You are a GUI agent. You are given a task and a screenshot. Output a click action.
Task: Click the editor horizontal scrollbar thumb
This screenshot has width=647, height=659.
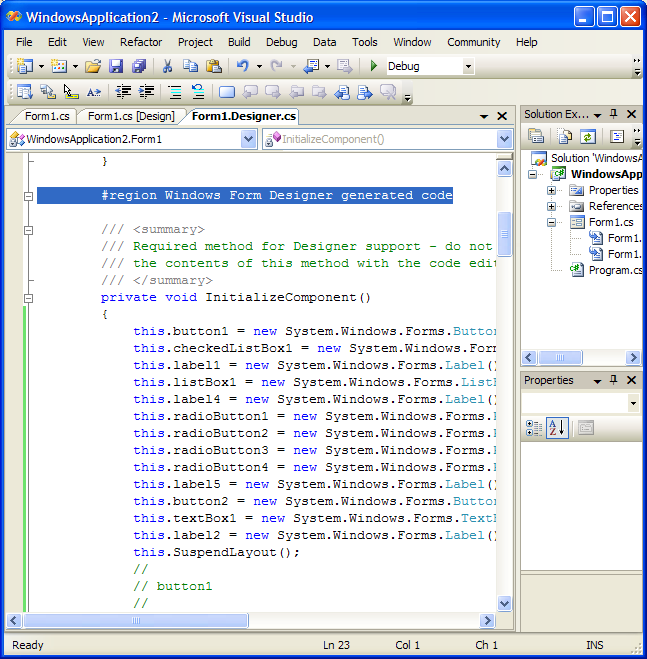pos(135,620)
